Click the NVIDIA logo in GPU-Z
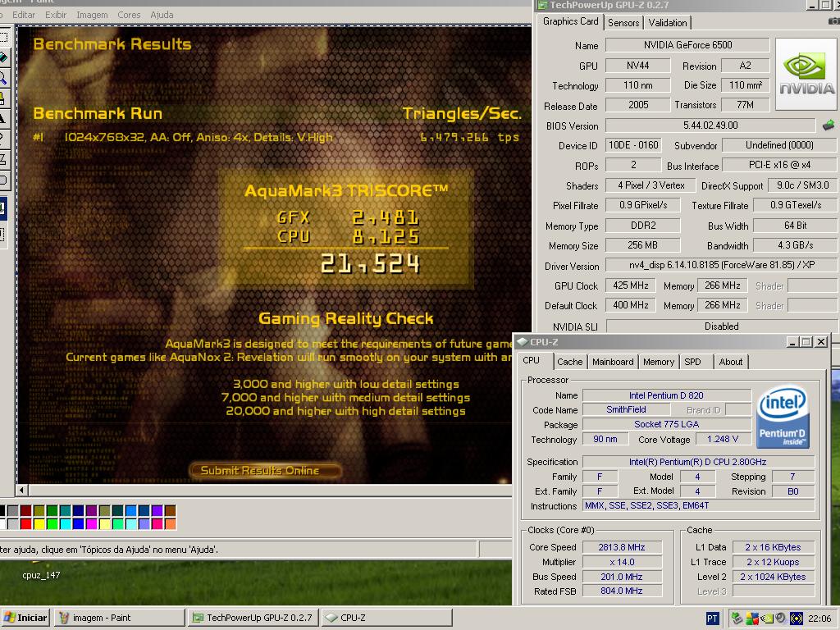 click(806, 74)
